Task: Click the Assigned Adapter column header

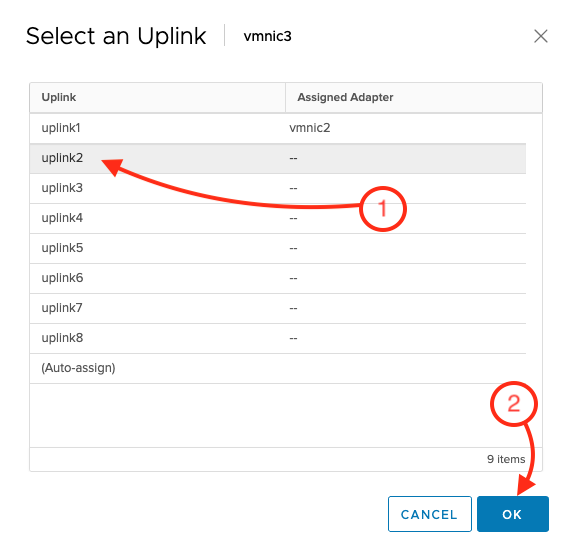Action: (x=414, y=97)
